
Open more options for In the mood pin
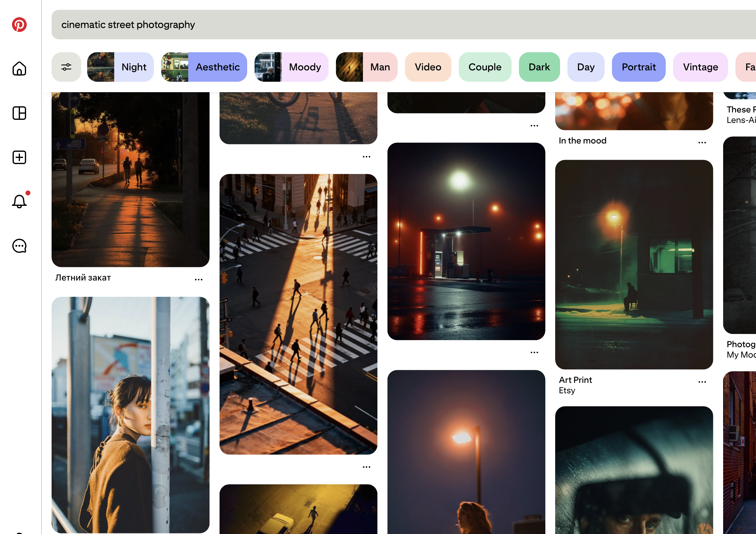(702, 142)
